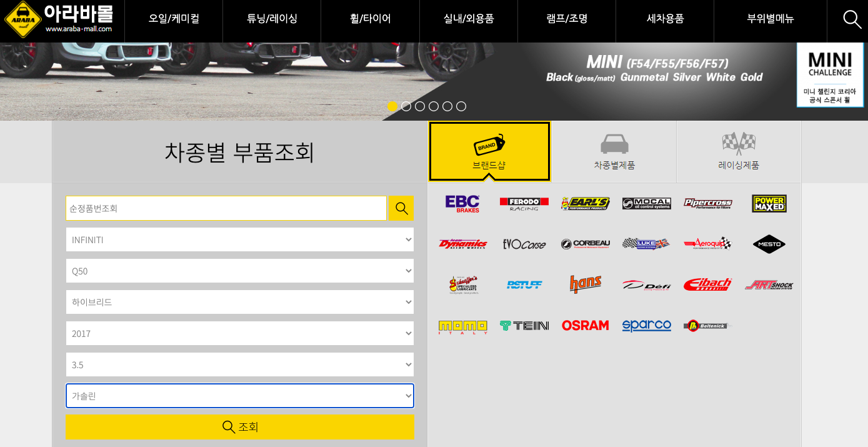Switch to the 차종별제품 tab
868x447 pixels.
pyautogui.click(x=614, y=151)
